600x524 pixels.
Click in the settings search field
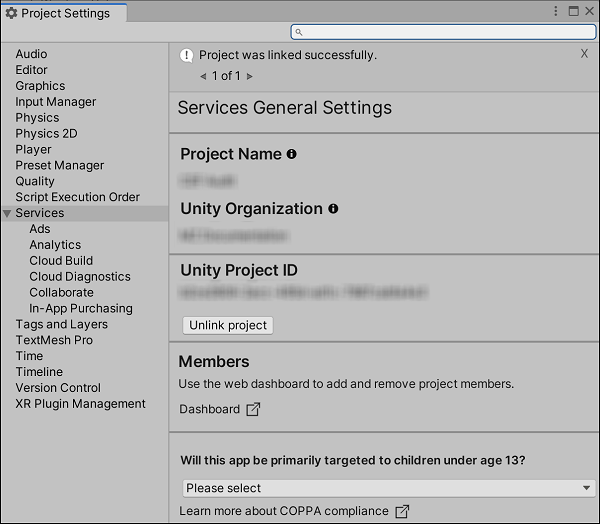click(445, 32)
